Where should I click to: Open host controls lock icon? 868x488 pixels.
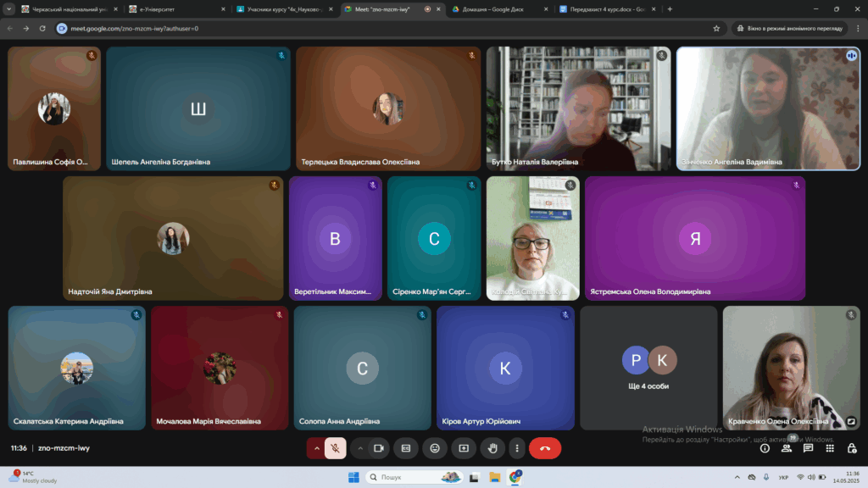(851, 448)
